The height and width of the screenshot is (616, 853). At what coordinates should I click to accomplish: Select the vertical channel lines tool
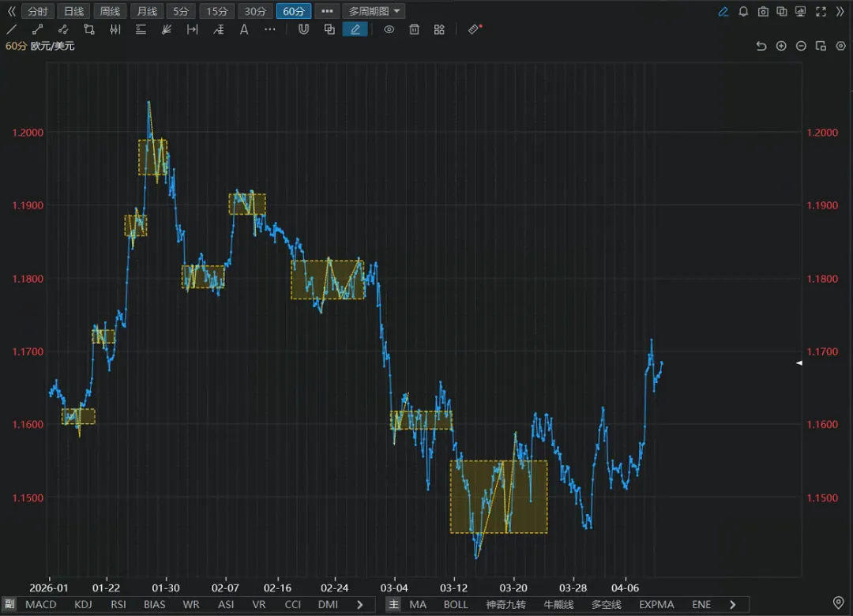coord(115,29)
